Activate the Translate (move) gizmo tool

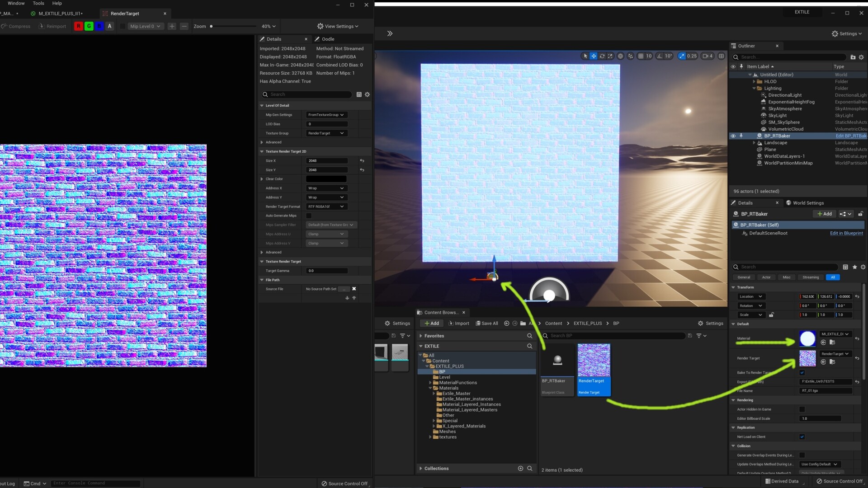pos(594,56)
